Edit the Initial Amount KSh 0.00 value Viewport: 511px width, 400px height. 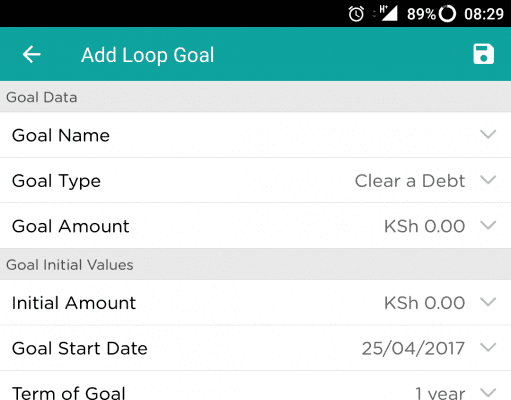click(424, 303)
